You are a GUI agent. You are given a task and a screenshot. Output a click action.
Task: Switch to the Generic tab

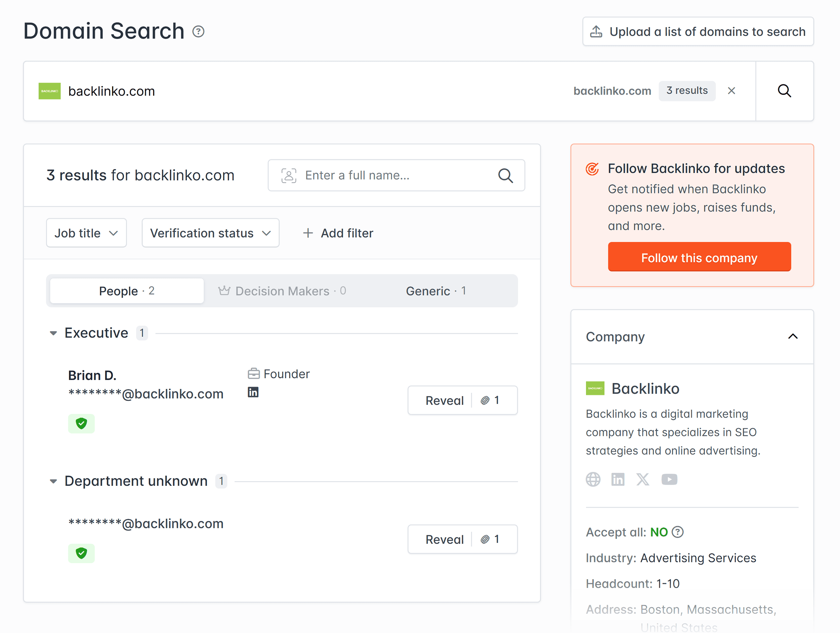coord(435,291)
